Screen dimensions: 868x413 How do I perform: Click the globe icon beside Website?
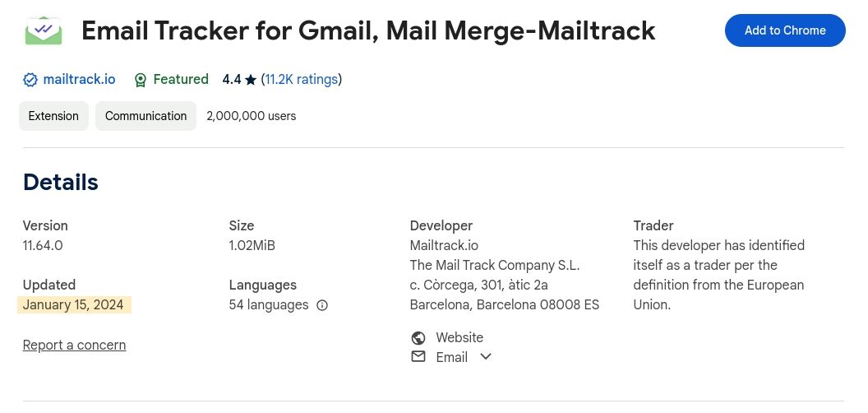click(x=418, y=338)
